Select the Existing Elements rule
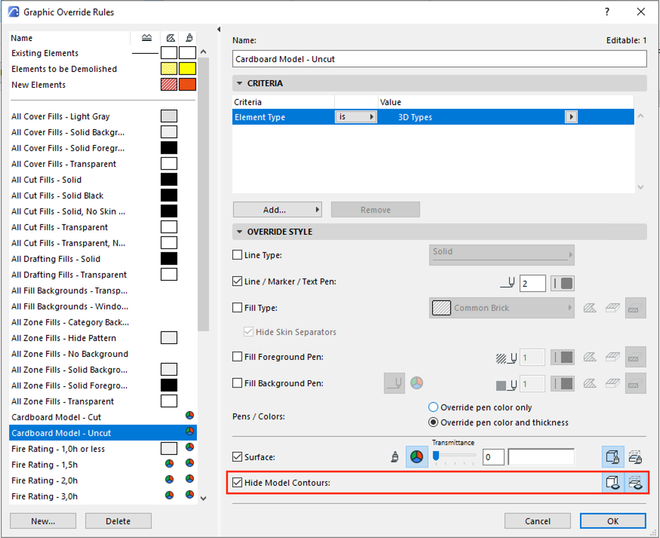The height and width of the screenshot is (538, 660). coord(103,53)
